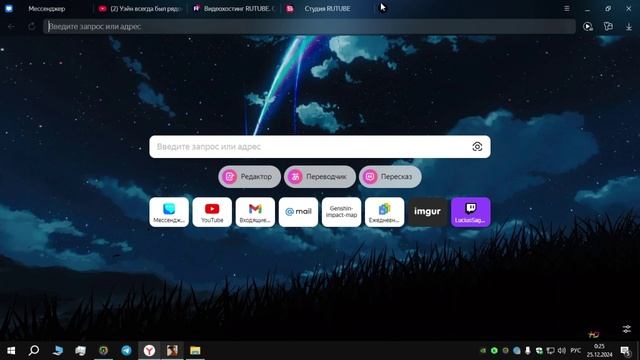
Task: Open the Windows notification center icon
Action: pyautogui.click(x=625, y=351)
